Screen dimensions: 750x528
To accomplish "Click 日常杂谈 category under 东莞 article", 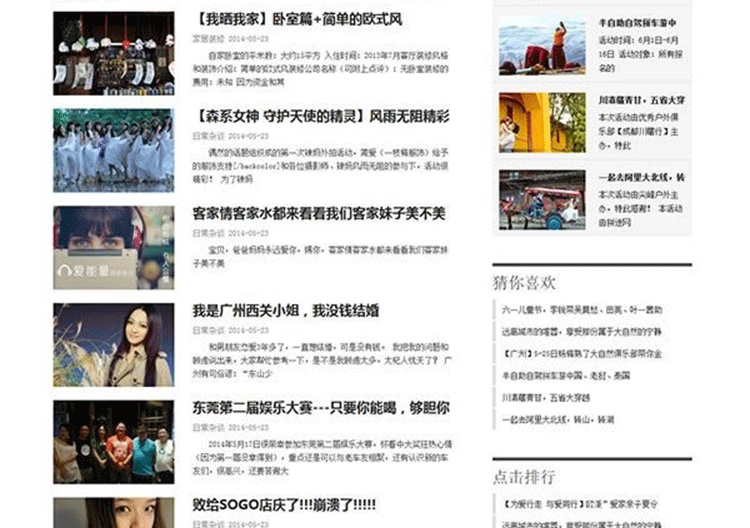I will [x=208, y=428].
